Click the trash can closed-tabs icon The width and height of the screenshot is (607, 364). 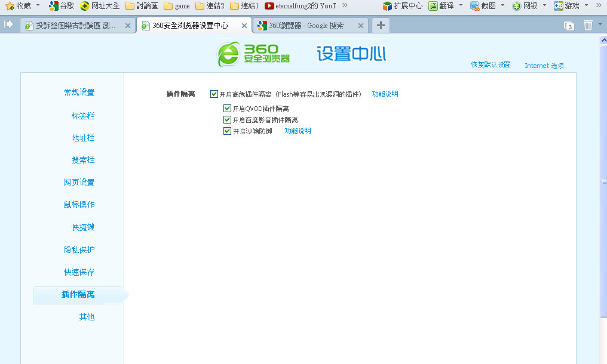tap(588, 25)
